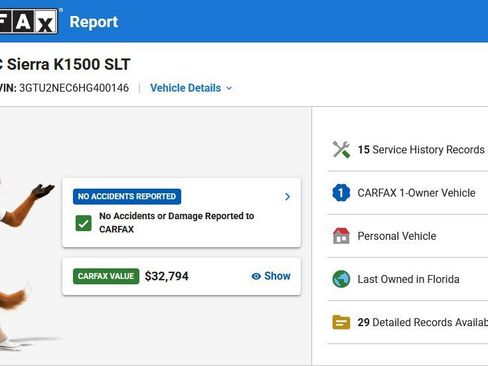The width and height of the screenshot is (488, 366).
Task: Click the Report header title
Action: pyautogui.click(x=94, y=22)
